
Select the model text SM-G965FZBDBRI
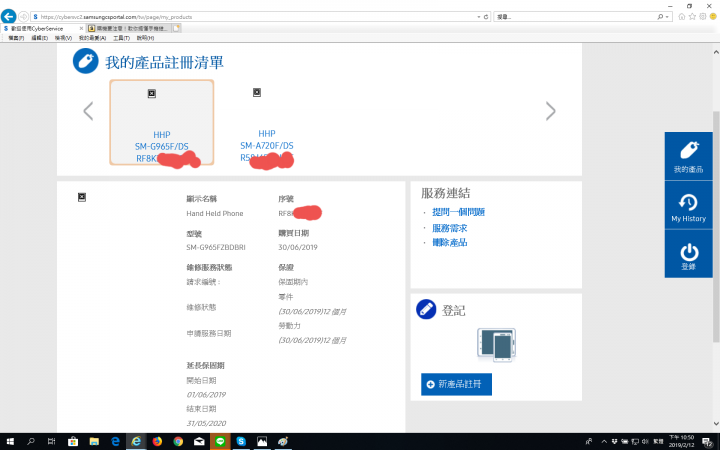[x=216, y=248]
